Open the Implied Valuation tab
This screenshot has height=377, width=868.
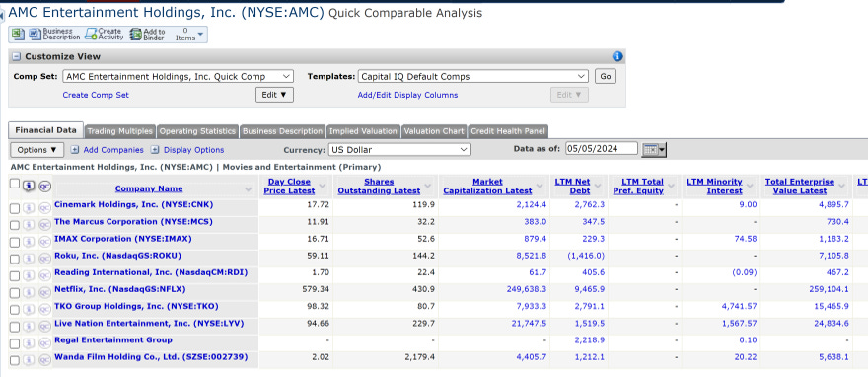[x=363, y=131]
